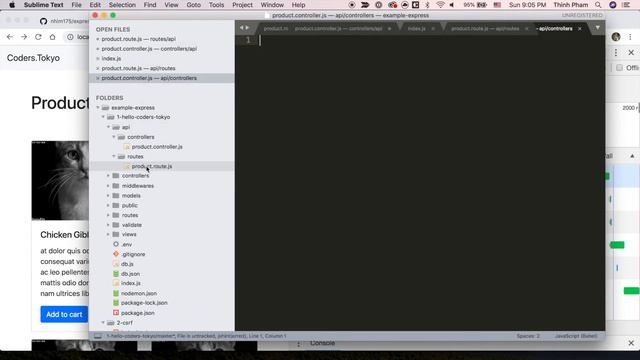This screenshot has height=360, width=640.
Task: Open the panel switcher icon in status bar
Action: 98,336
